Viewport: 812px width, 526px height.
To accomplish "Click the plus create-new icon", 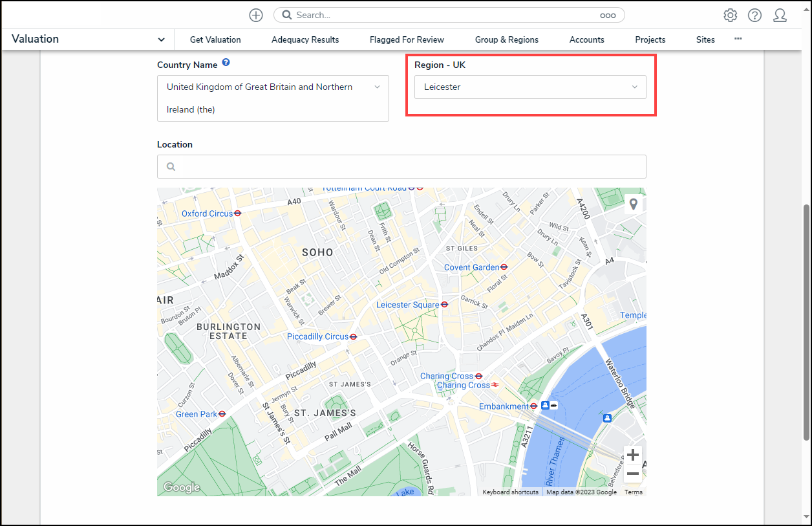I will click(x=256, y=15).
